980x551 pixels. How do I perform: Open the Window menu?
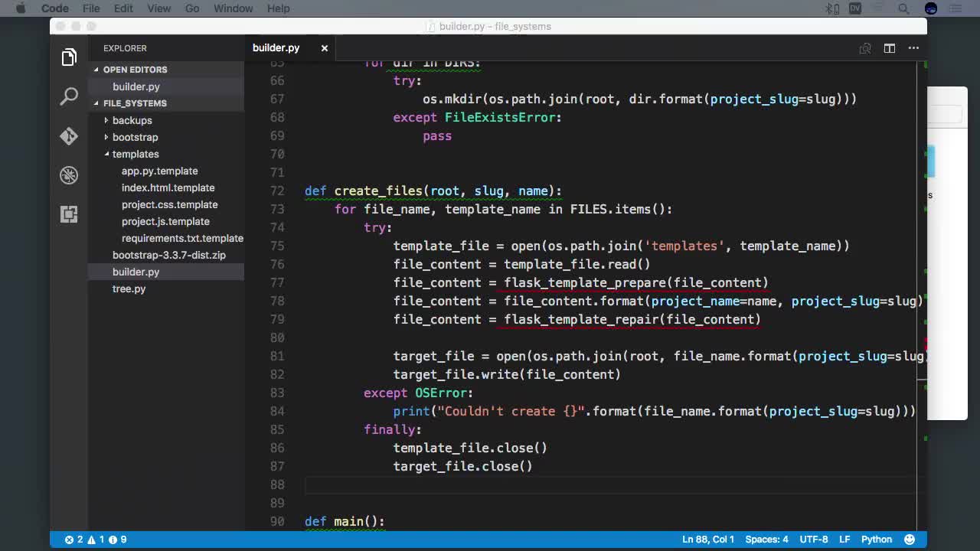[x=233, y=8]
